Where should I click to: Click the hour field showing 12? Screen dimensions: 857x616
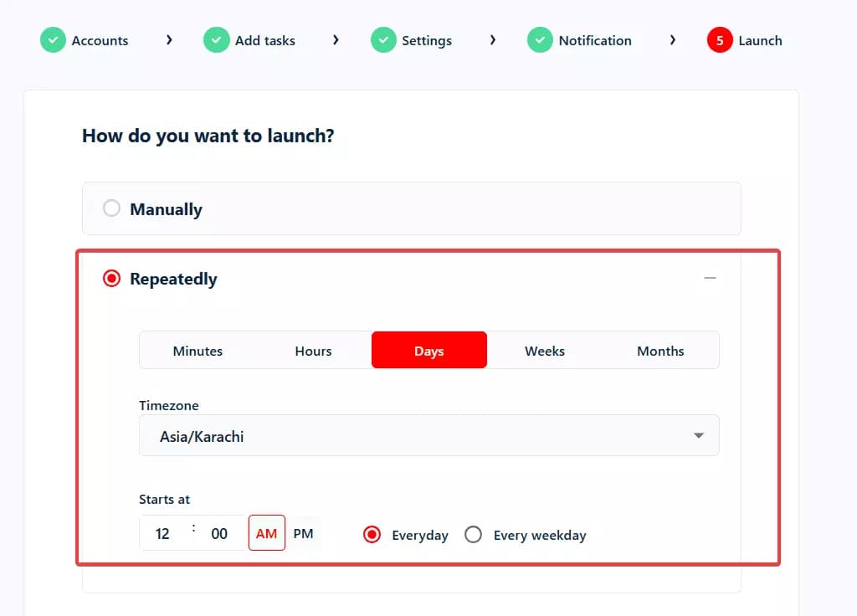coord(162,533)
